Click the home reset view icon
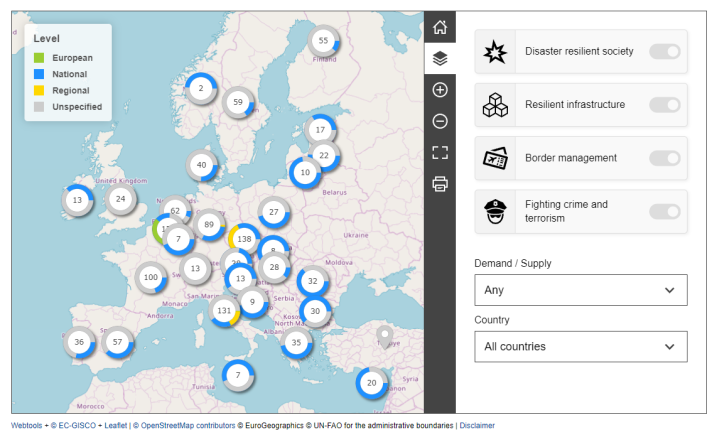 tap(440, 27)
